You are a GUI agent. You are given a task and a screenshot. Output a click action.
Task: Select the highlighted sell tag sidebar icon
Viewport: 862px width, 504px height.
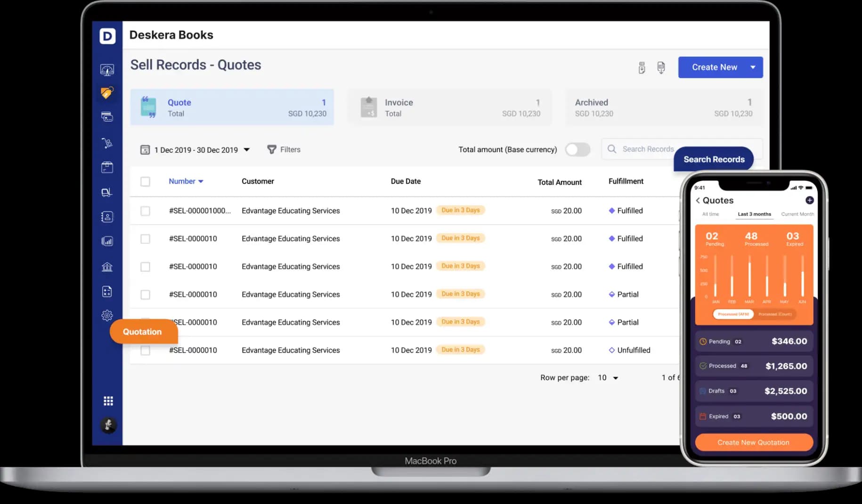pyautogui.click(x=107, y=93)
